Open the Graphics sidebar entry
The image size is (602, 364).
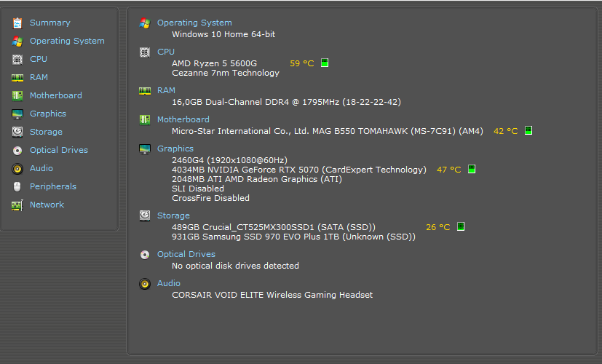[x=48, y=114]
